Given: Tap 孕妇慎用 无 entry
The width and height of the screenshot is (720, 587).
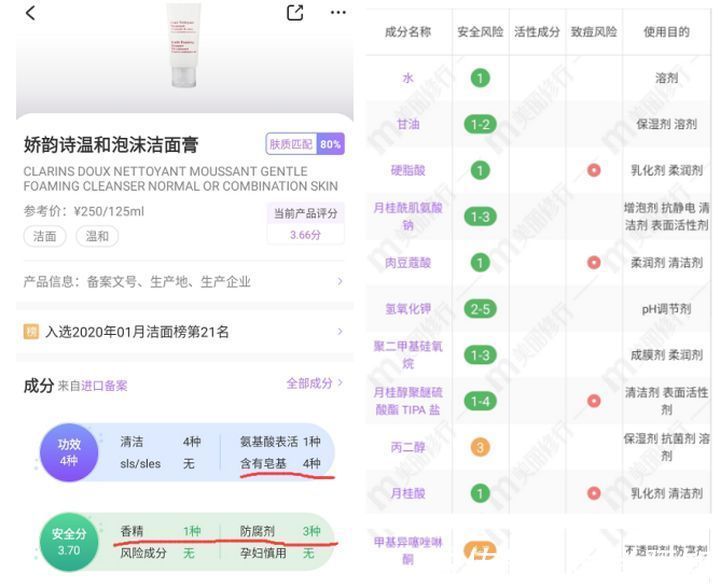Looking at the screenshot, I should (277, 553).
